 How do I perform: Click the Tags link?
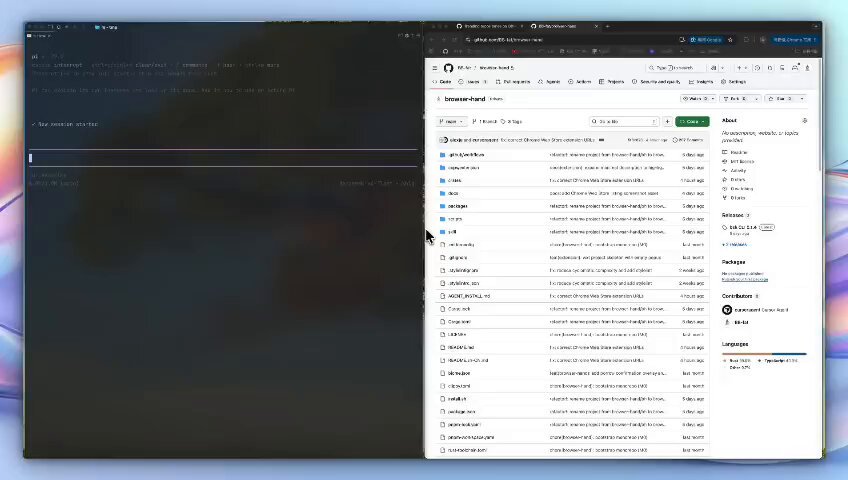(511, 122)
